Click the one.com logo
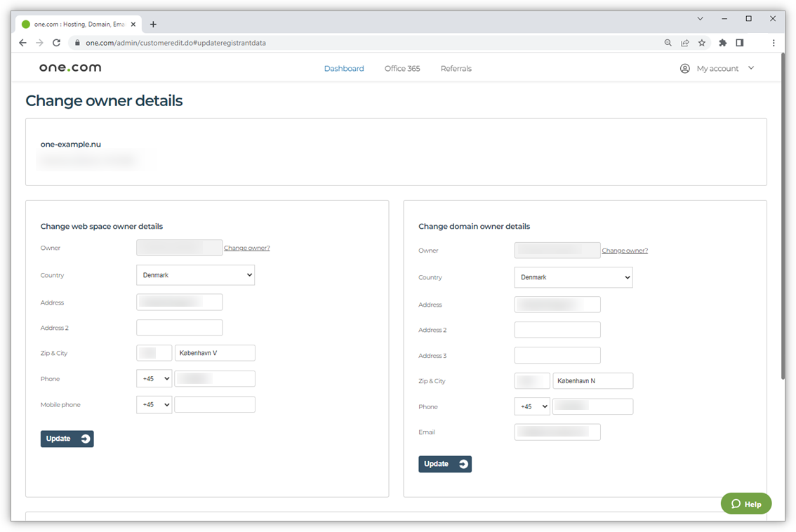This screenshot has width=796, height=532. click(x=69, y=67)
